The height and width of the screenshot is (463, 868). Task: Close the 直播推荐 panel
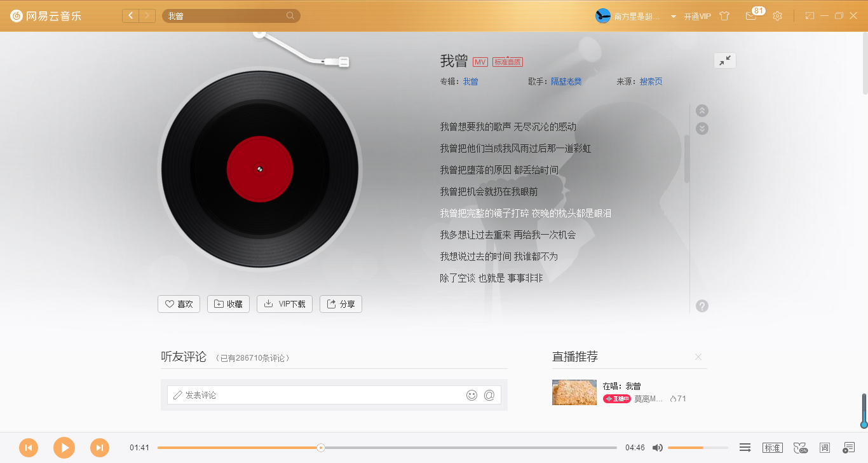[698, 357]
